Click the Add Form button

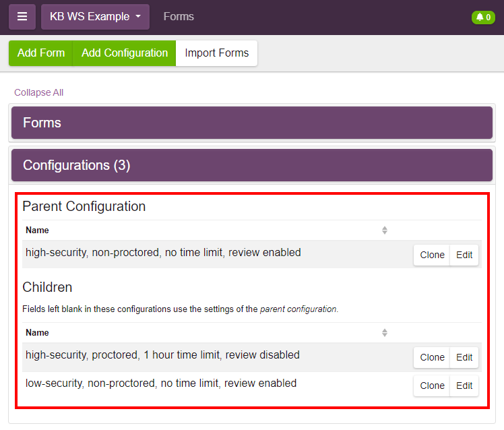pos(41,53)
